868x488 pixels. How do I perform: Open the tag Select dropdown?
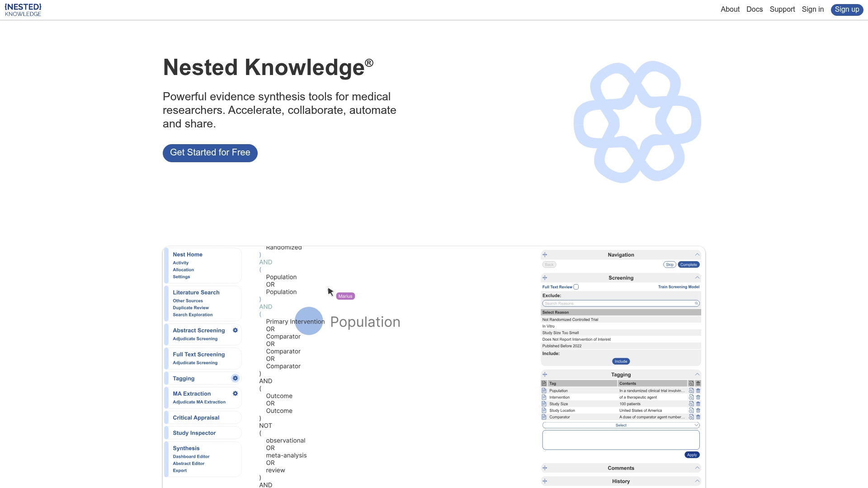pos(621,426)
